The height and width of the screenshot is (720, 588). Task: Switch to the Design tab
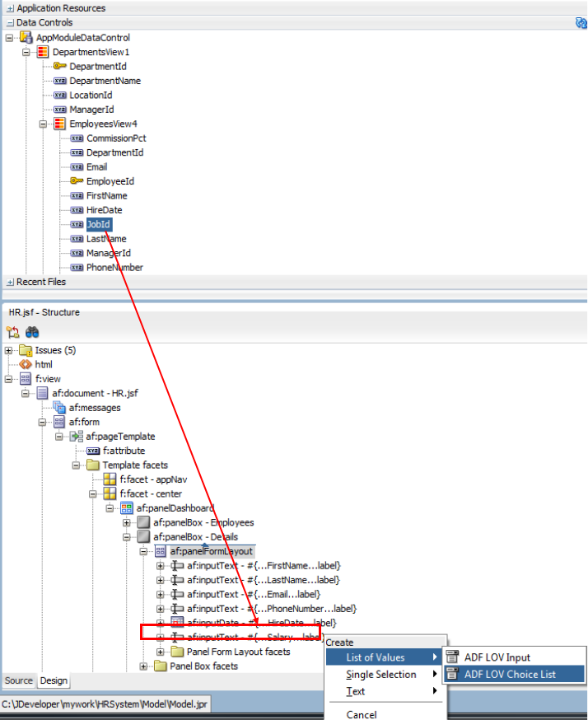(x=54, y=680)
